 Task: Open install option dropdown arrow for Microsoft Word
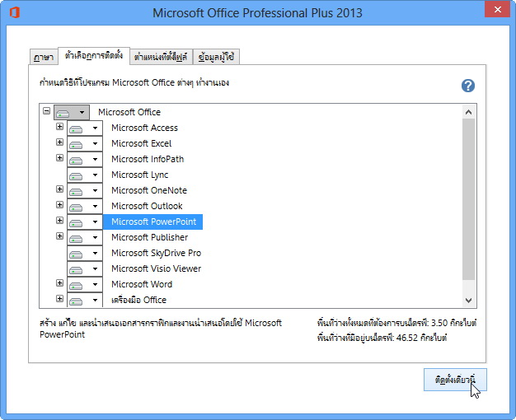pos(95,284)
